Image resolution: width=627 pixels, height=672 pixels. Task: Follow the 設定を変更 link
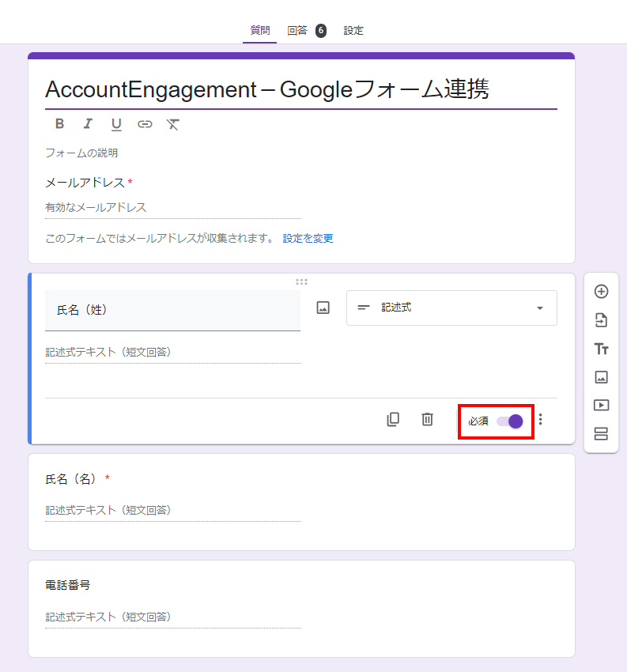(x=308, y=238)
